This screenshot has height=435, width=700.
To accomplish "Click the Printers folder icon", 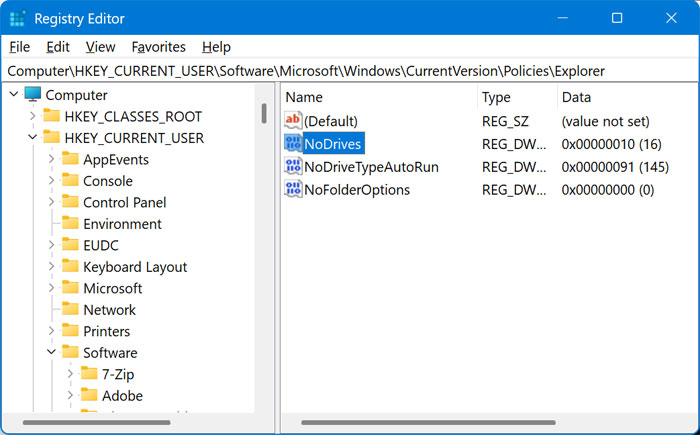I will tap(70, 330).
